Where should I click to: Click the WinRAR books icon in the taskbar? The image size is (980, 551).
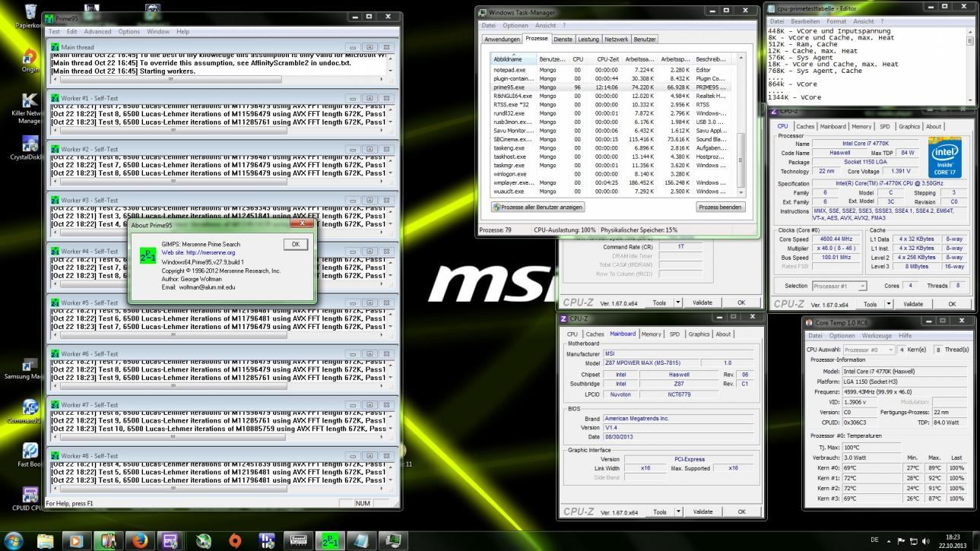coord(108,540)
